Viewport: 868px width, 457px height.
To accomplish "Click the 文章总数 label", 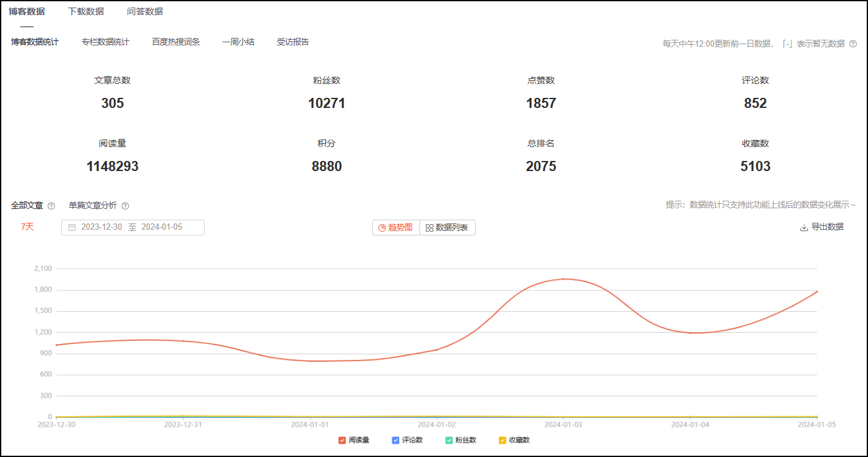I will pos(112,80).
